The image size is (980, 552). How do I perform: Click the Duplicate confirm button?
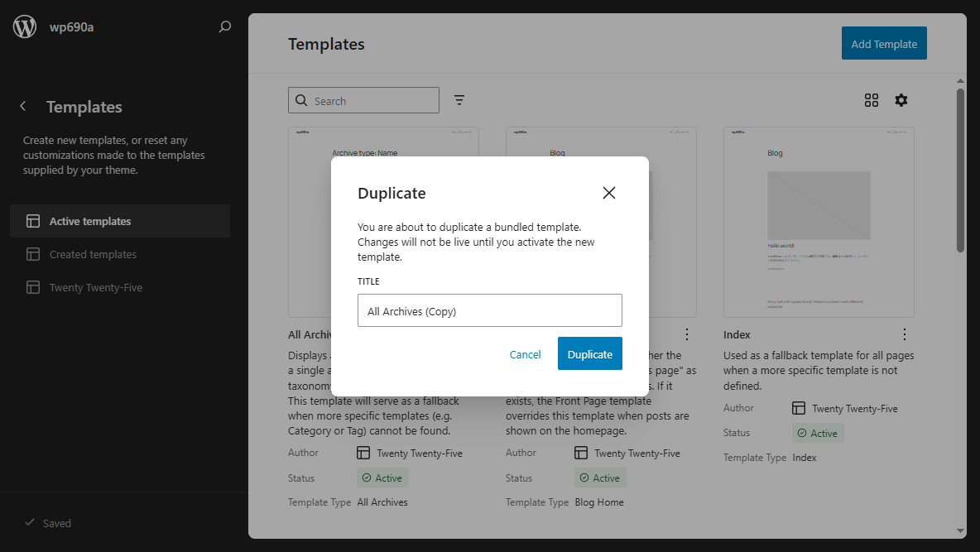[589, 354]
